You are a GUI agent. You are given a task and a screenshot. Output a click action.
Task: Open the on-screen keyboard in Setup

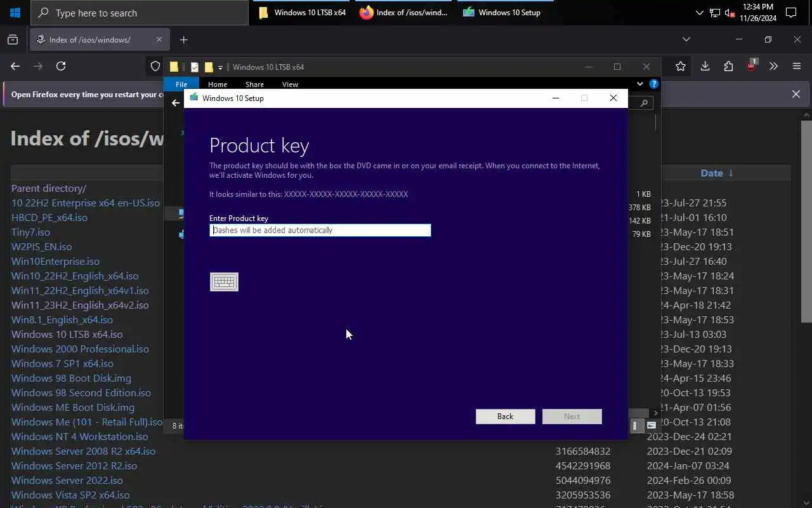(x=224, y=282)
